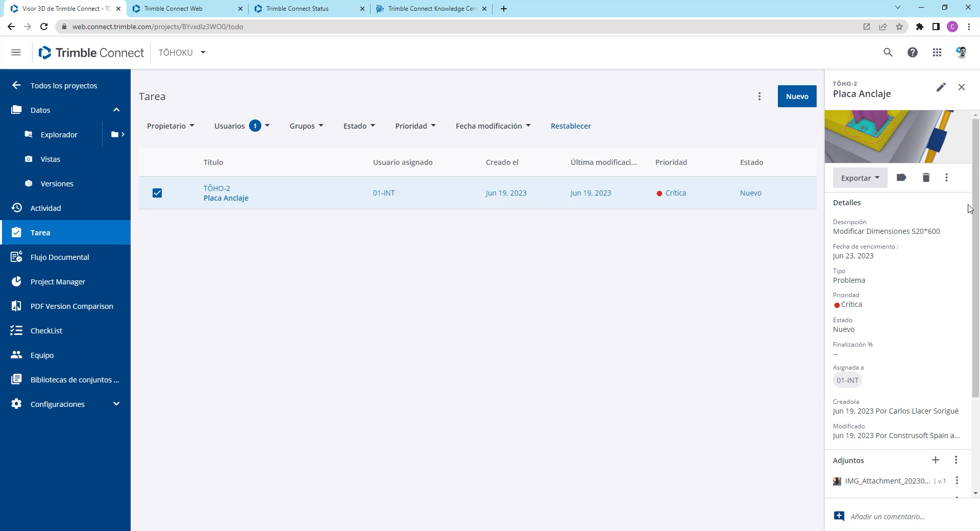Viewport: 980px width, 531px height.
Task: Select Tarea in sidebar
Action: [x=65, y=232]
